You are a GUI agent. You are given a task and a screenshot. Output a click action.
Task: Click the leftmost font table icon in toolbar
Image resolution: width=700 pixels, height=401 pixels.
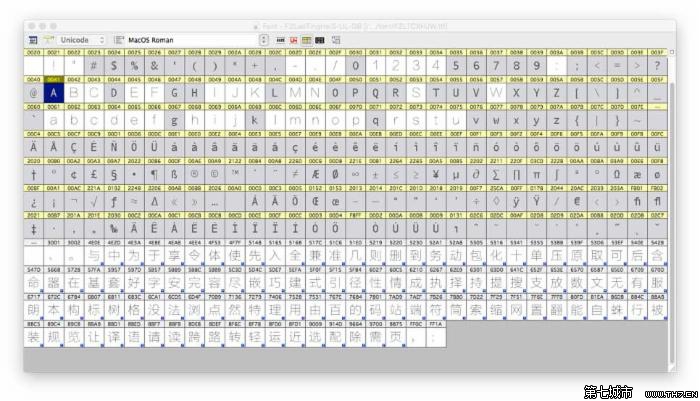point(32,40)
